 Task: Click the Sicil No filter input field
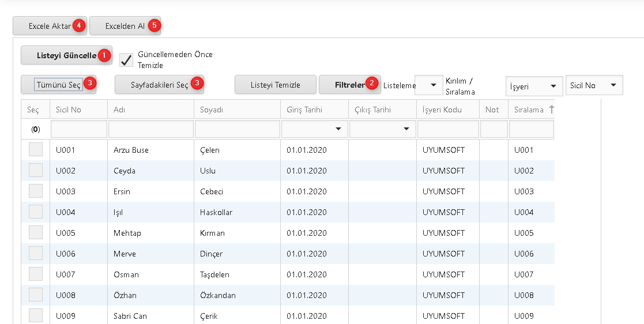(78, 129)
